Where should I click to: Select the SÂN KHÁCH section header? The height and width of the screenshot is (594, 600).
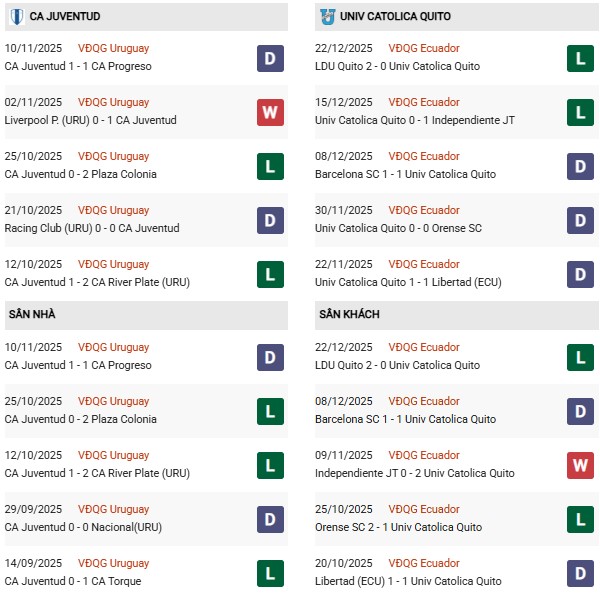[x=350, y=314]
